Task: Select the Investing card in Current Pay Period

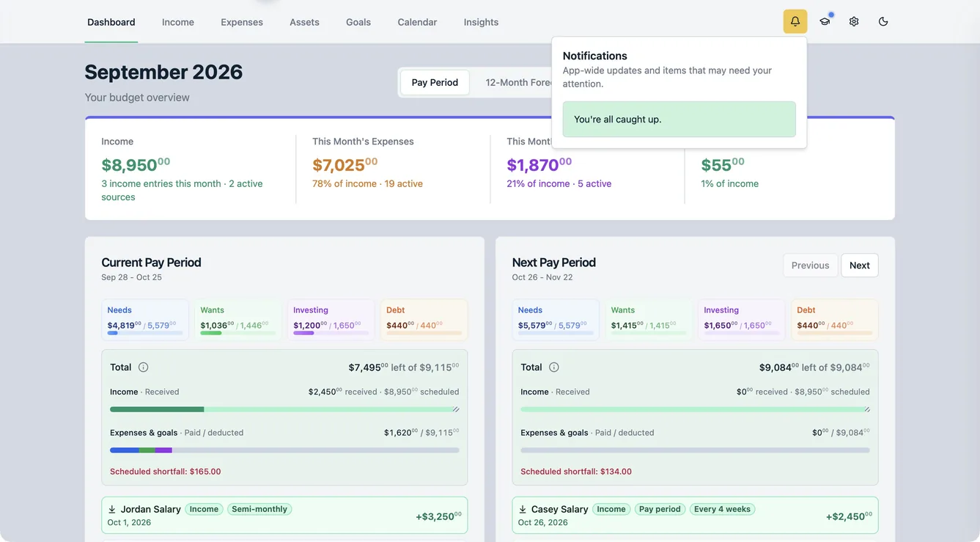Action: pyautogui.click(x=331, y=320)
